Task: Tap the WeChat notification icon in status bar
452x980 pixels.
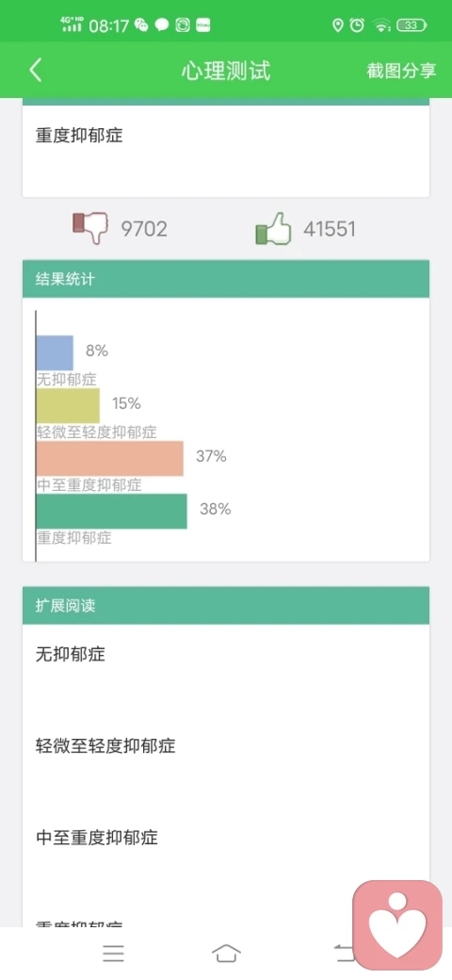Action: coord(141,25)
